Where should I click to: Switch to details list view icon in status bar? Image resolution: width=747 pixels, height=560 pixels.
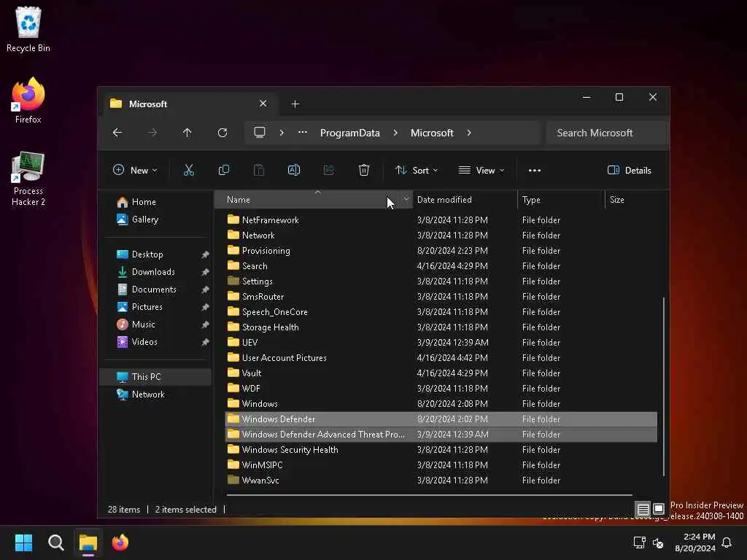[x=643, y=509]
